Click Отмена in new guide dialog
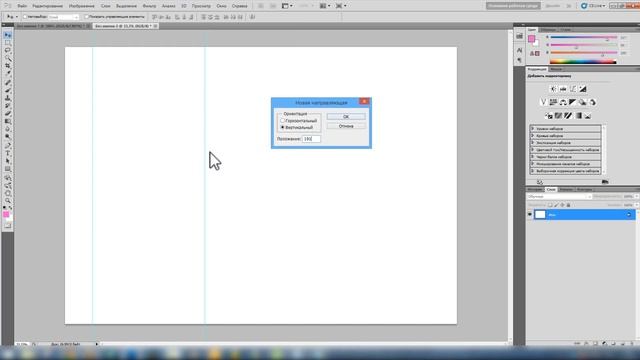 pos(346,126)
